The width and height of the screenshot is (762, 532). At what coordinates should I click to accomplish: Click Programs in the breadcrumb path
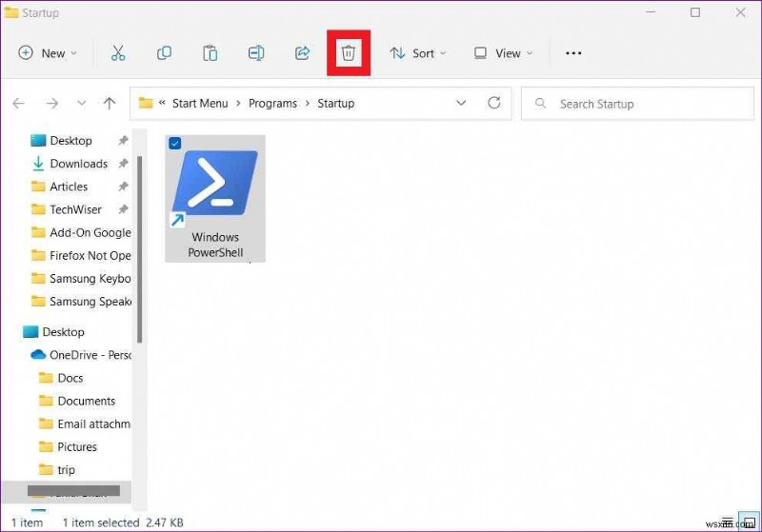click(272, 104)
